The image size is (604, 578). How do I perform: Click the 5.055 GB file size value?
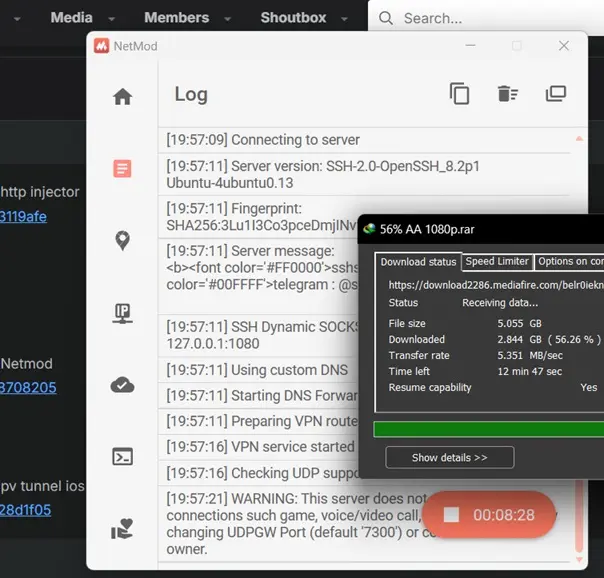pos(519,323)
